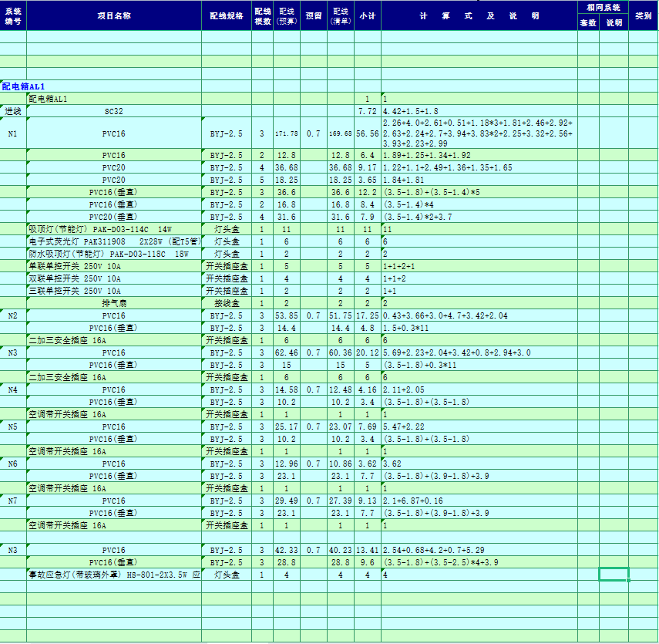Select the 双联单控开关 250V 10A cell
This screenshot has width=659, height=644.
pos(113,278)
